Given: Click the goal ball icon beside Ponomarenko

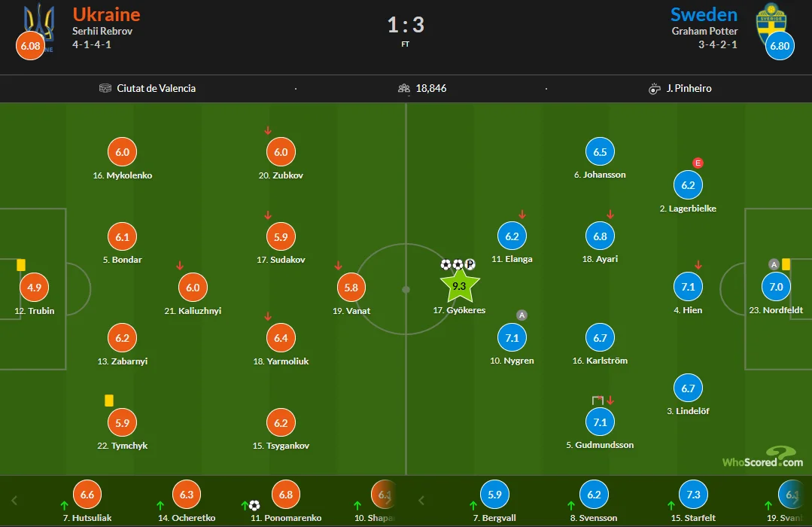Looking at the screenshot, I should click(254, 505).
